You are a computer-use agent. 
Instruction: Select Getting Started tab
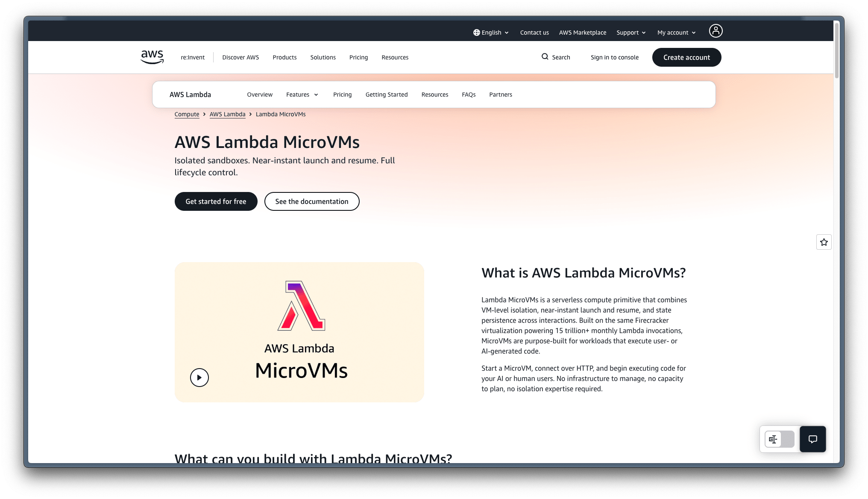387,94
